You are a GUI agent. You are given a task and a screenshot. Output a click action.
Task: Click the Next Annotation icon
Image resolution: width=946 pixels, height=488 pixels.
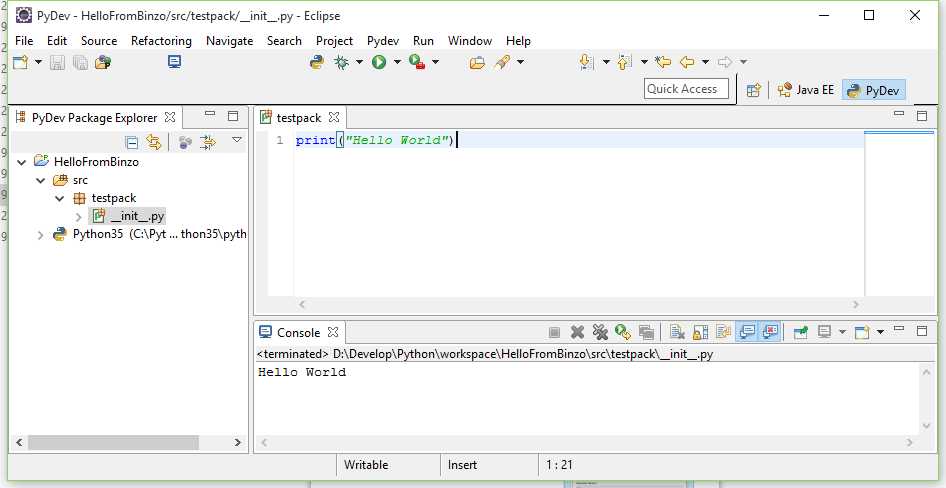pos(586,62)
